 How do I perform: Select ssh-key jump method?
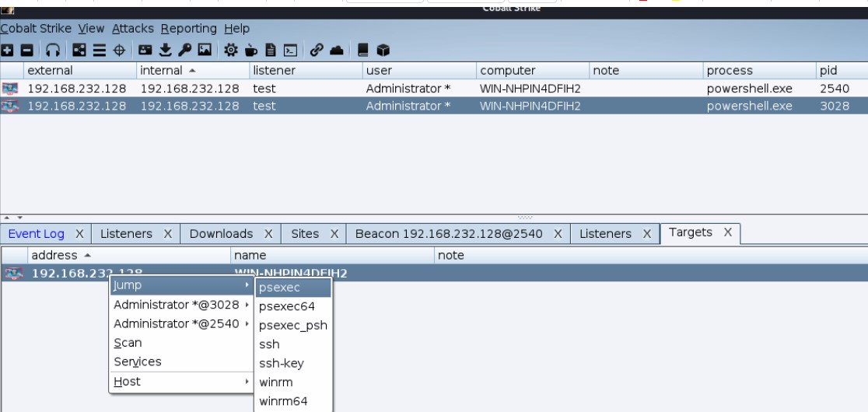coord(293,363)
